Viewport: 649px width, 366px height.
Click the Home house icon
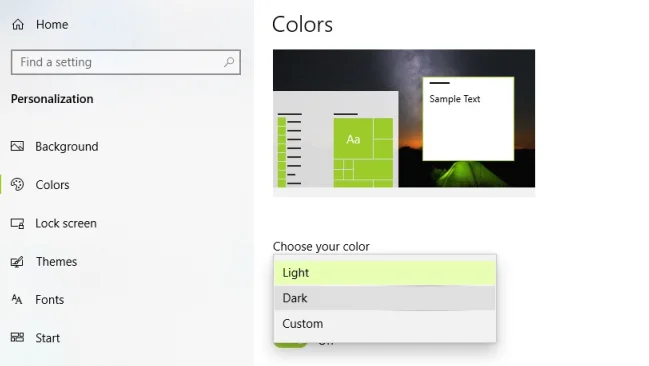18,24
